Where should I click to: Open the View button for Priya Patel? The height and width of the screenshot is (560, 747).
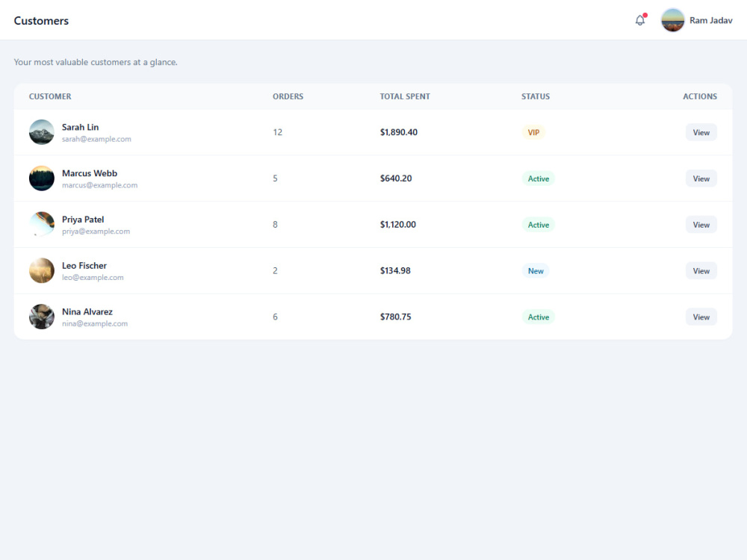click(701, 225)
